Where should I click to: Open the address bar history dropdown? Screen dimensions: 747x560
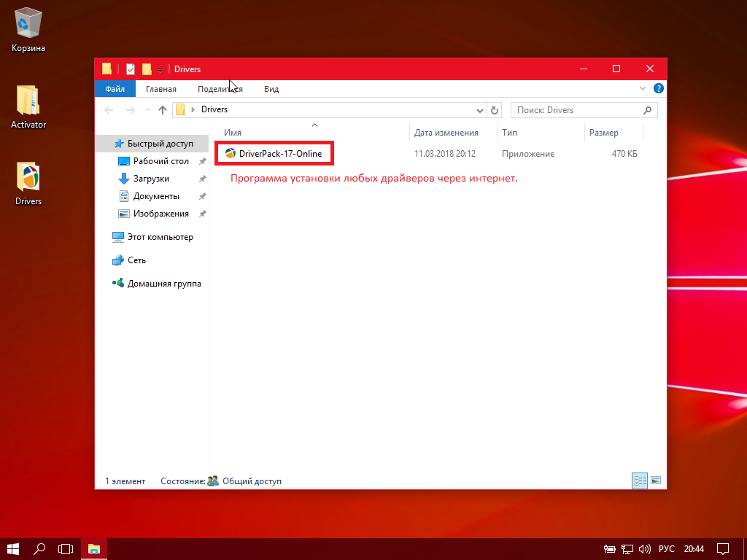[480, 110]
